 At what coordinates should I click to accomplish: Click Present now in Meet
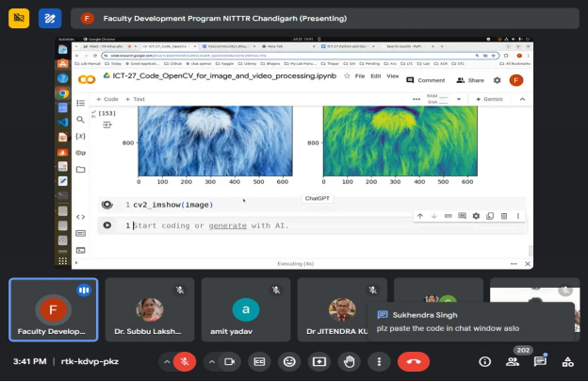pyautogui.click(x=319, y=362)
